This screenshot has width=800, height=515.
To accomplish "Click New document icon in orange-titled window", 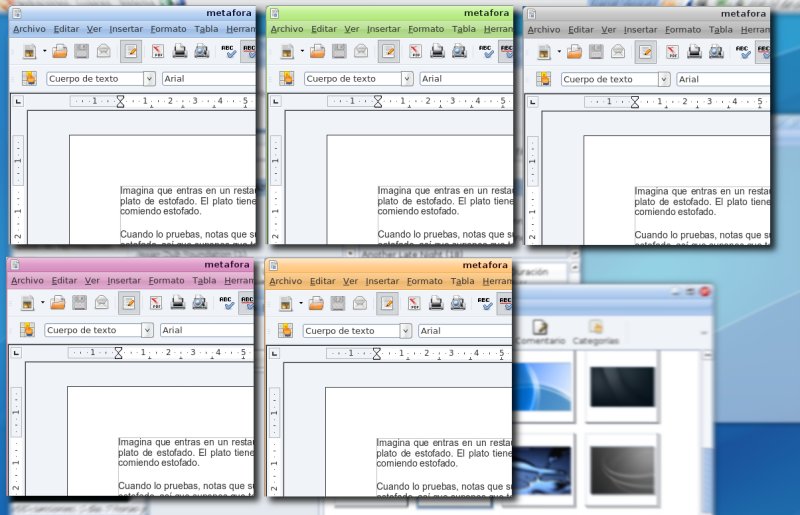I will pos(286,304).
